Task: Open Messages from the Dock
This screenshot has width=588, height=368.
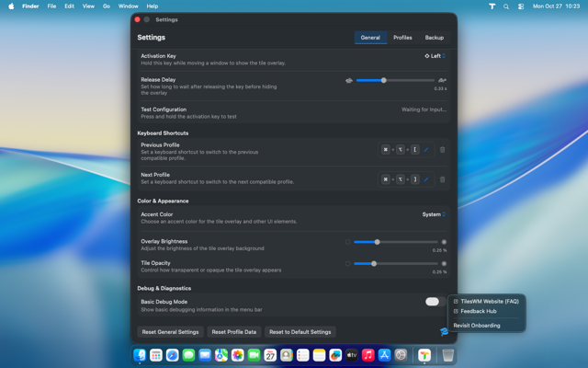Action: [188, 355]
